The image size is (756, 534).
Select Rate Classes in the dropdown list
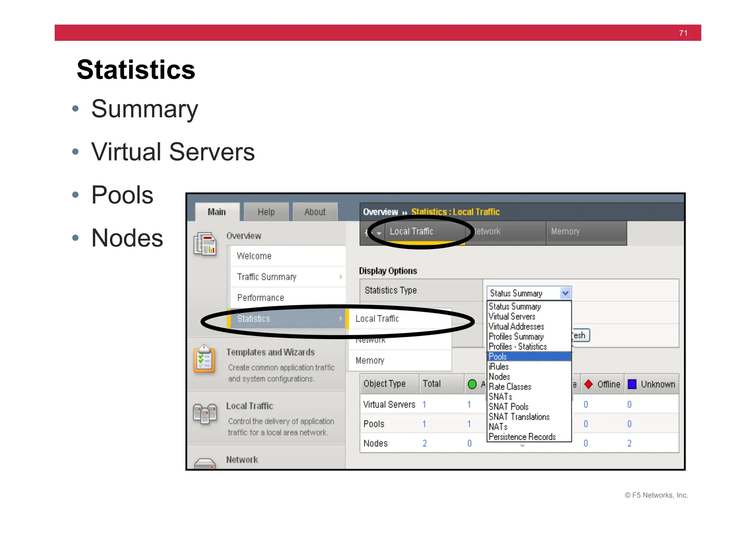pos(529,387)
